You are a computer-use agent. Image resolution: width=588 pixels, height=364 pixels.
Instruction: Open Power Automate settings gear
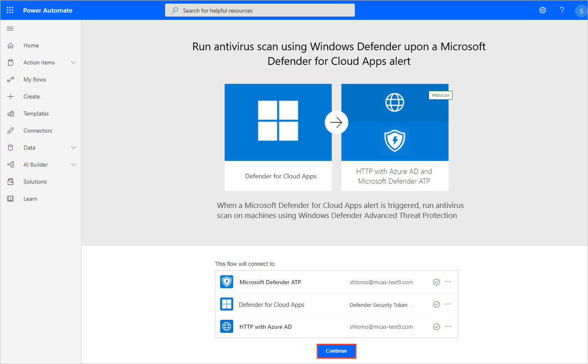(x=543, y=10)
